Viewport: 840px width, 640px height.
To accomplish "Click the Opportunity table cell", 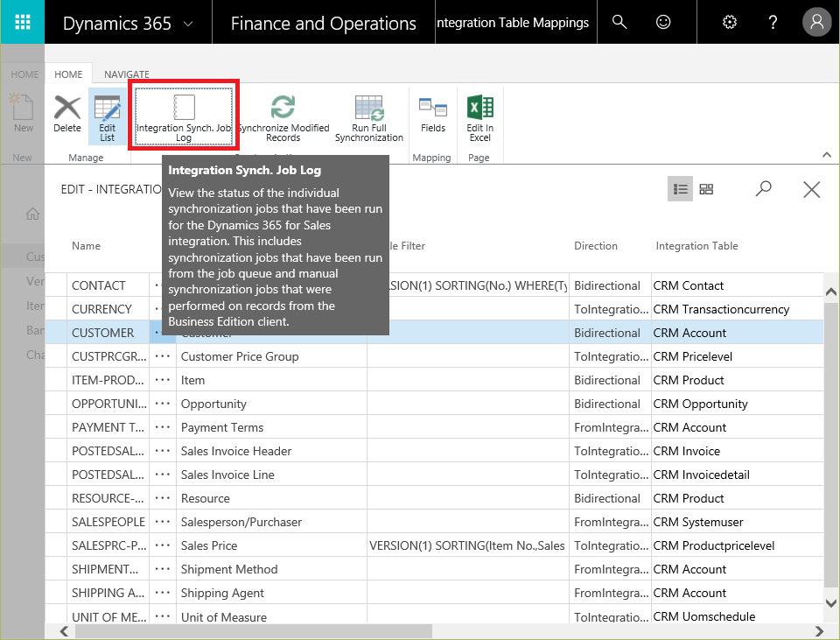I will point(271,404).
